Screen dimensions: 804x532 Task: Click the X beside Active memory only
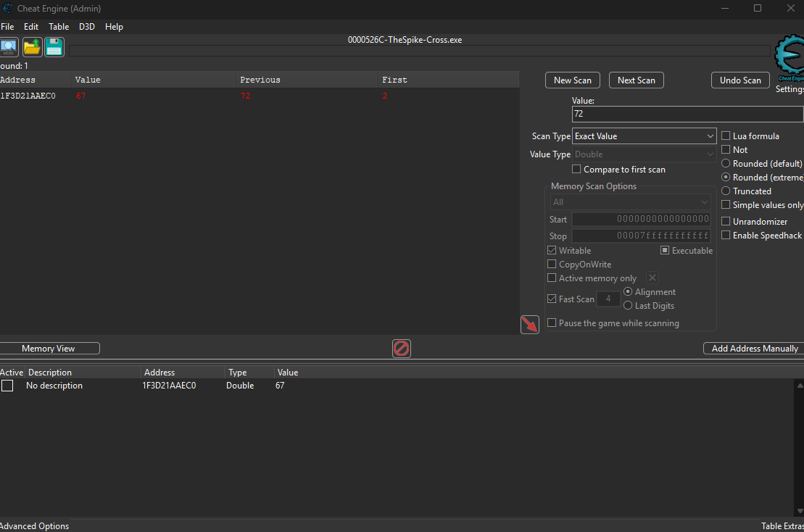point(652,278)
